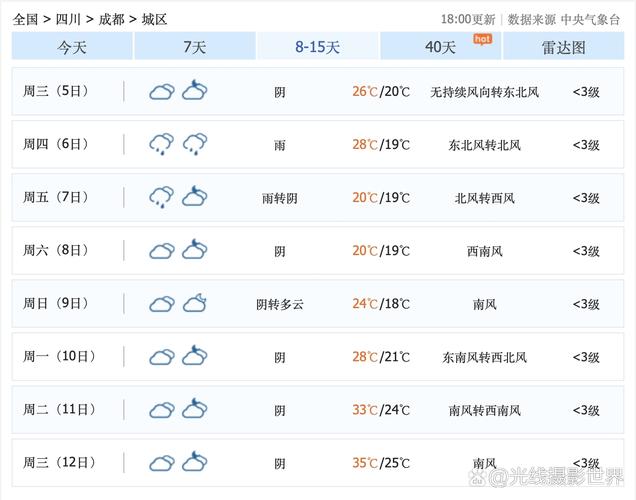
Task: Click temperature 35℃/25℃
Action: pyautogui.click(x=381, y=464)
